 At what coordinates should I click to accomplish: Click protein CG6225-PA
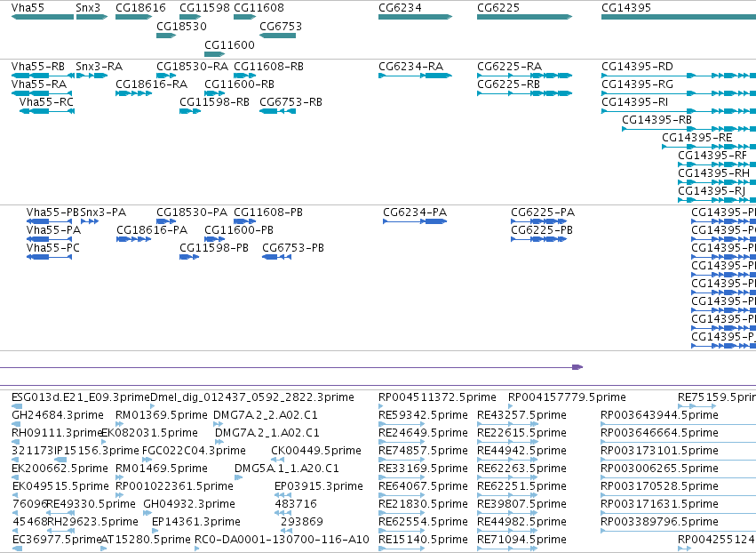click(x=539, y=221)
